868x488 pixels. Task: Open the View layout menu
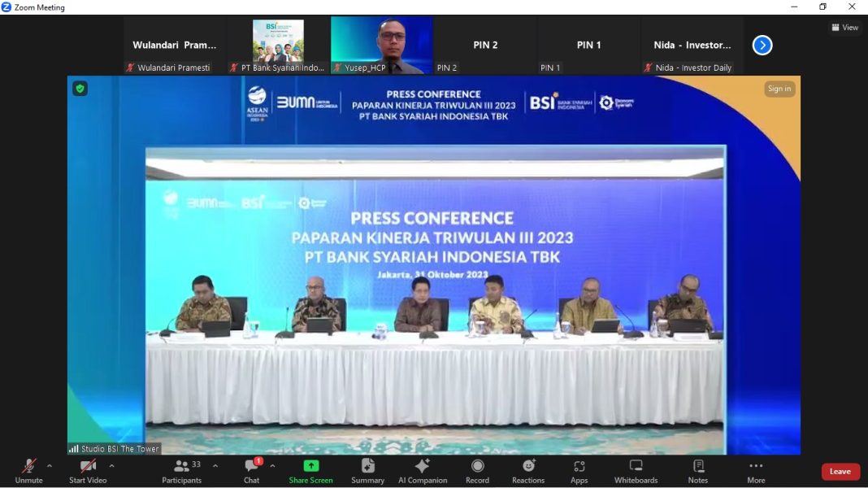pos(844,27)
